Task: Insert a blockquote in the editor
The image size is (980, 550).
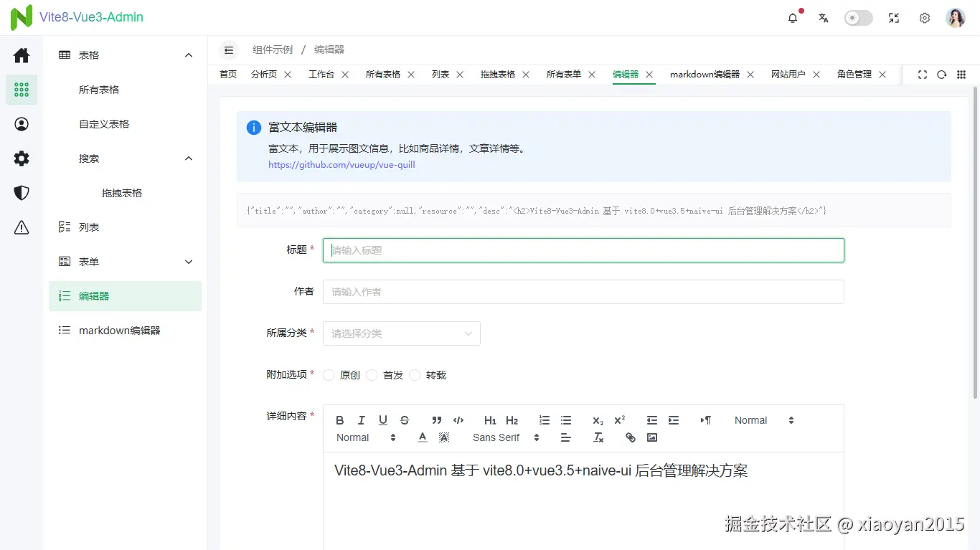Action: [437, 420]
